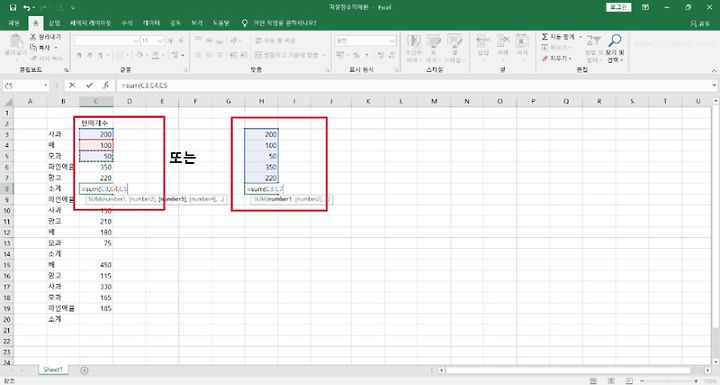The height and width of the screenshot is (385, 720).
Task: Click the Save icon in the quick access toolbar
Action: click(13, 7)
